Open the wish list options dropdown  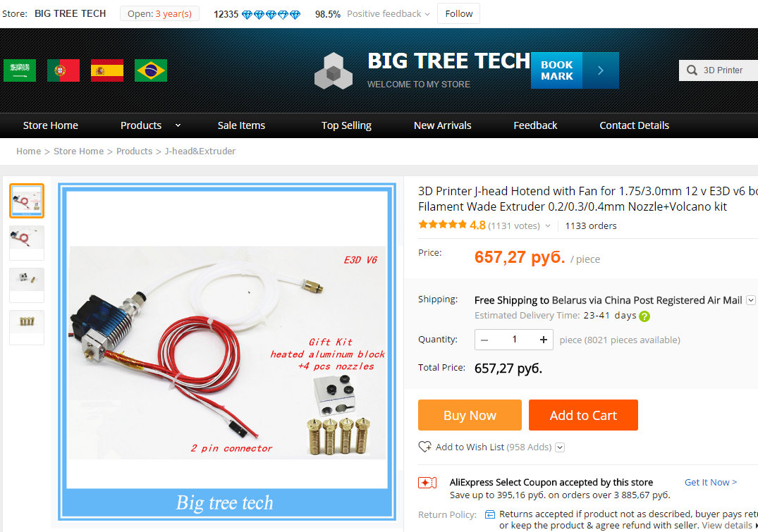point(560,447)
